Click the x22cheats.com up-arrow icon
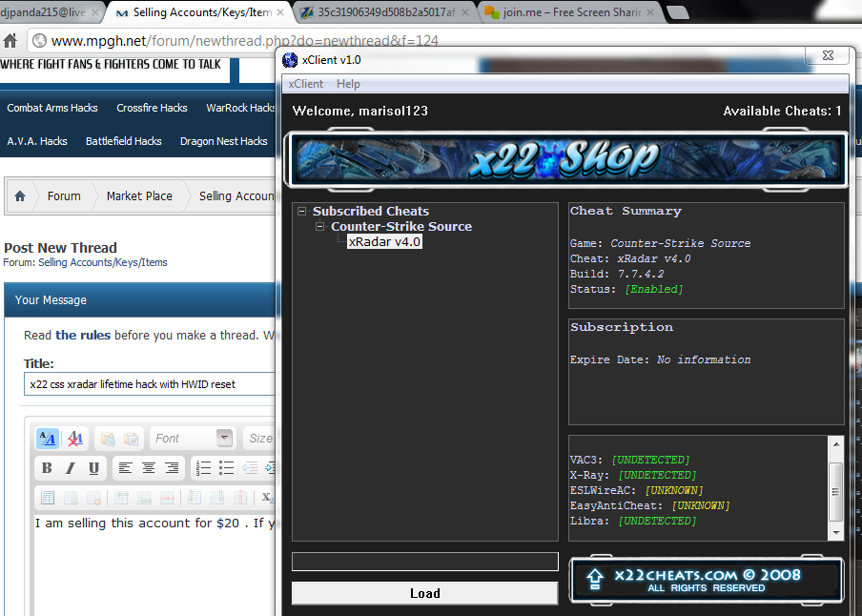The width and height of the screenshot is (862, 616). point(594,579)
